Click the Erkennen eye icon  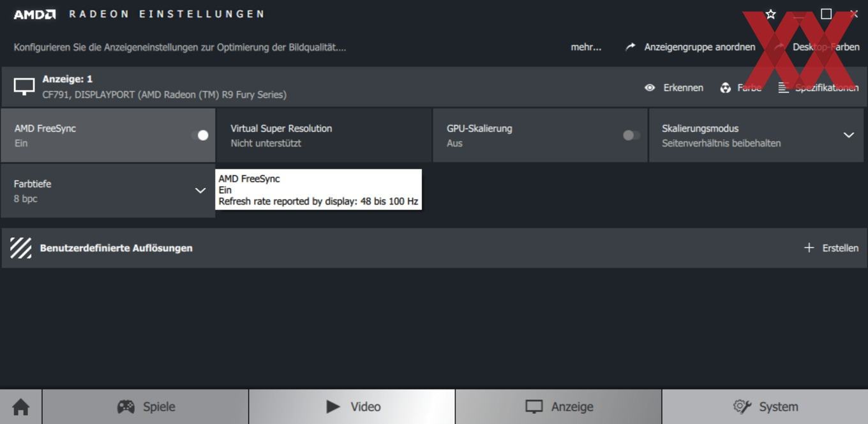point(650,88)
